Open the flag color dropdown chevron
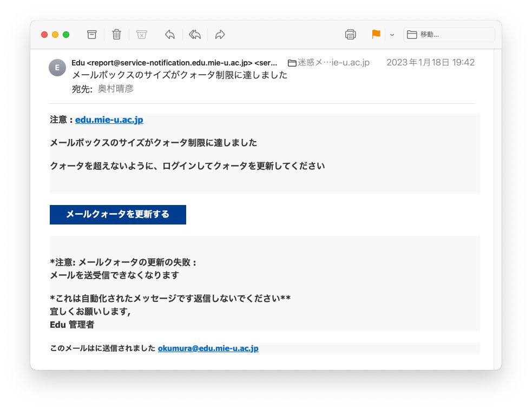The image size is (532, 410). click(x=392, y=35)
